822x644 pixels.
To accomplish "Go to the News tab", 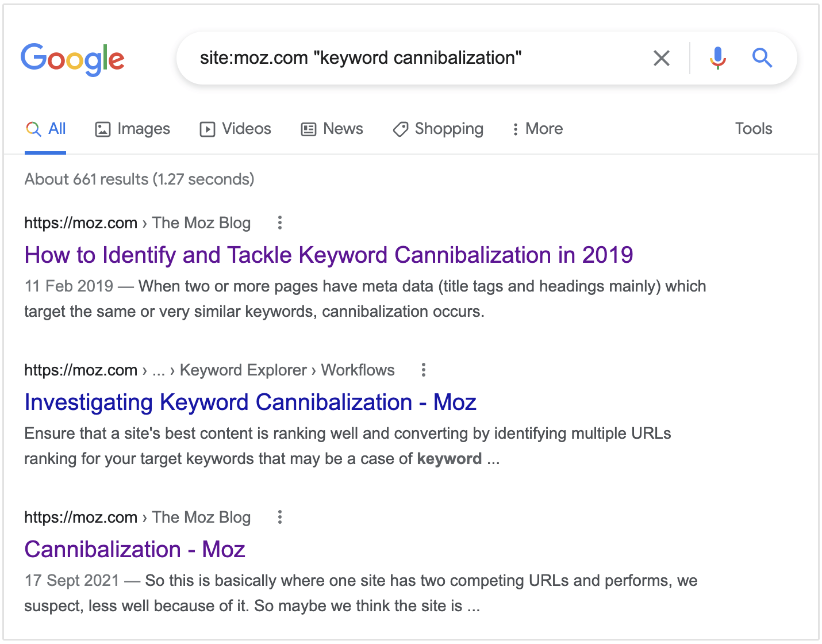I will tap(332, 129).
